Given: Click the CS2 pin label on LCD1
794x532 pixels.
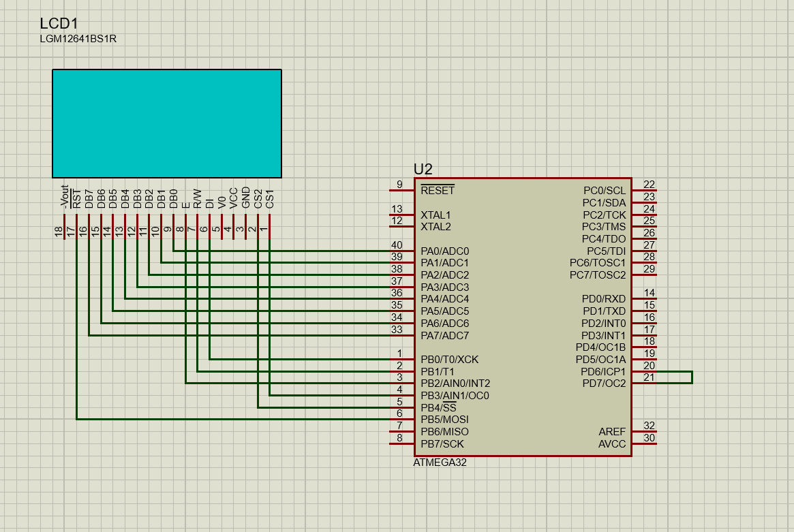Looking at the screenshot, I should [x=258, y=199].
